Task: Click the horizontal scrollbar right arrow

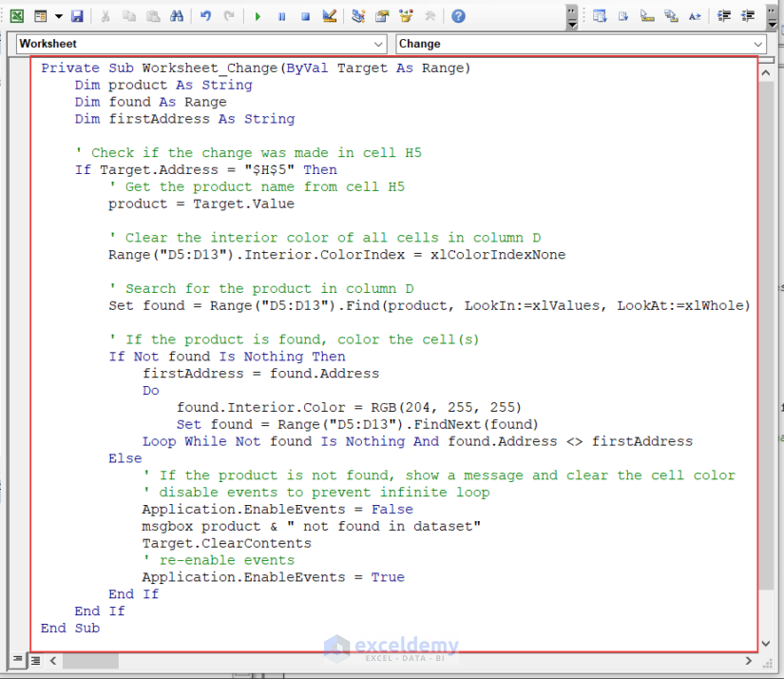Action: pos(749,661)
